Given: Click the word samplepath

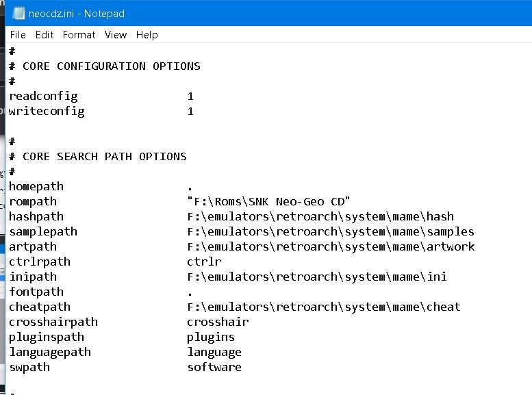Looking at the screenshot, I should tap(43, 232).
